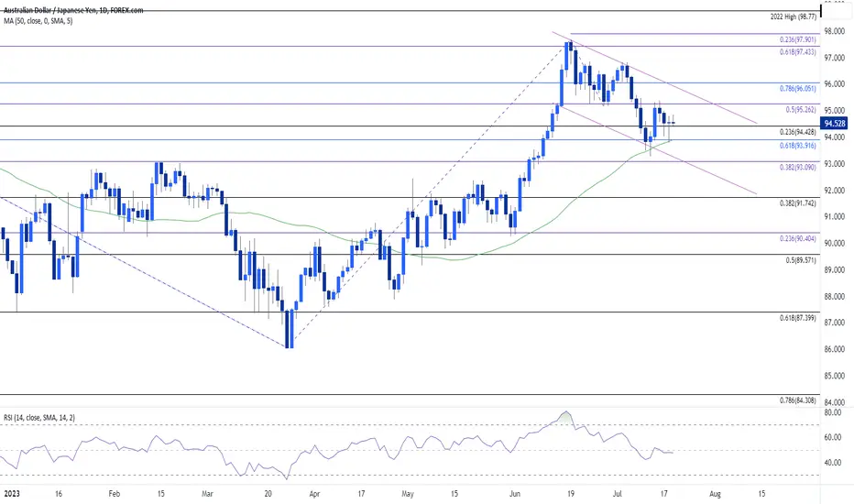Click the 89.000 price axis value
854x504 pixels.
(835, 269)
